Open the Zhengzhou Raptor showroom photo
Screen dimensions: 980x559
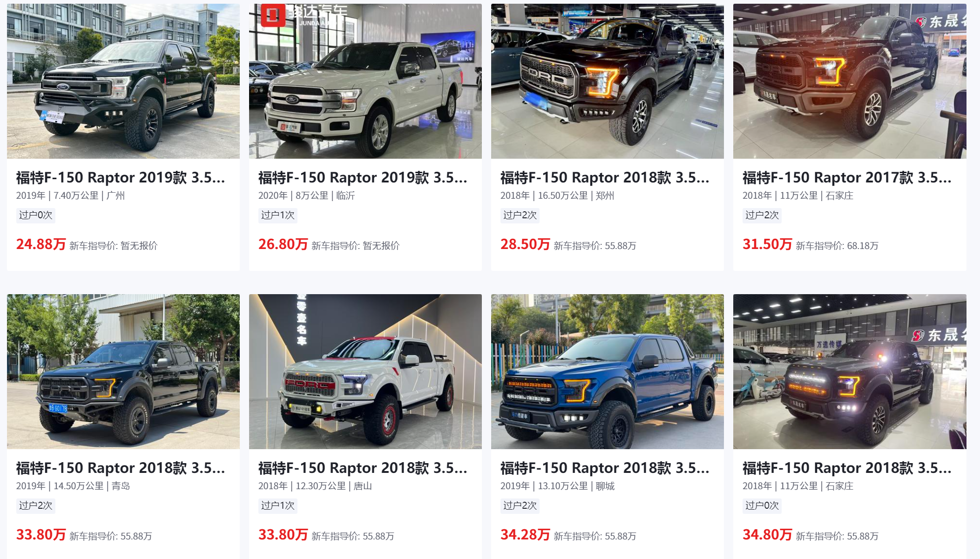click(x=608, y=81)
